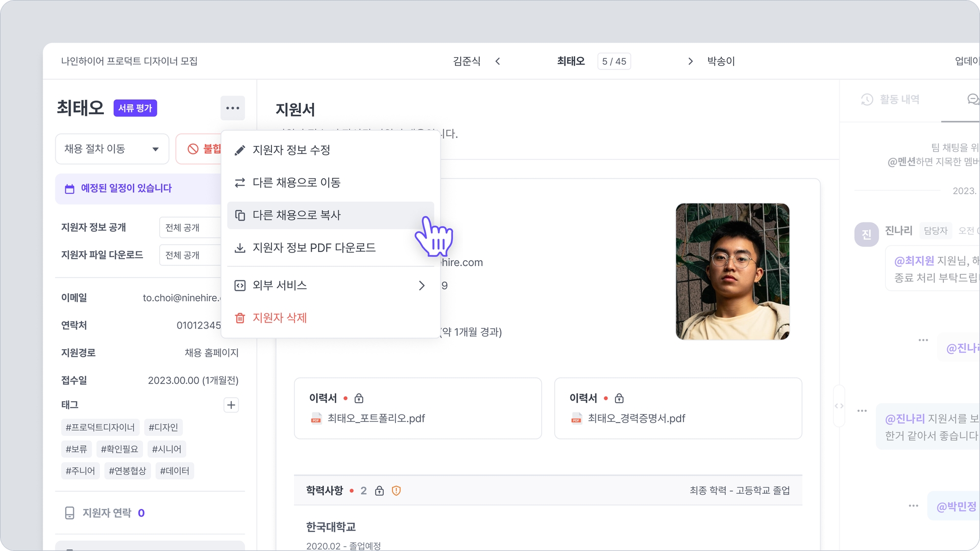Expand the 외부 서비스 submenu arrow

coord(421,286)
